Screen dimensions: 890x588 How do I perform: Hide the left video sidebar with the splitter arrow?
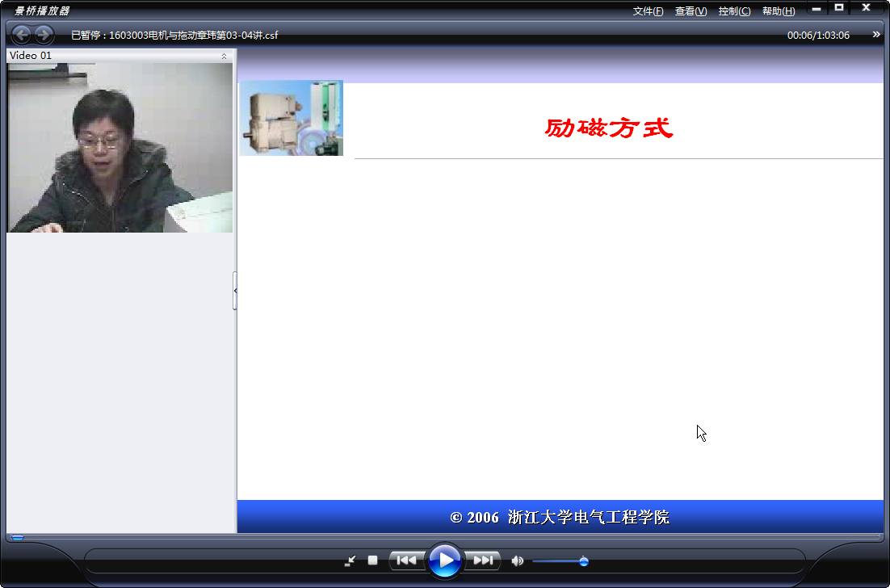pyautogui.click(x=235, y=291)
